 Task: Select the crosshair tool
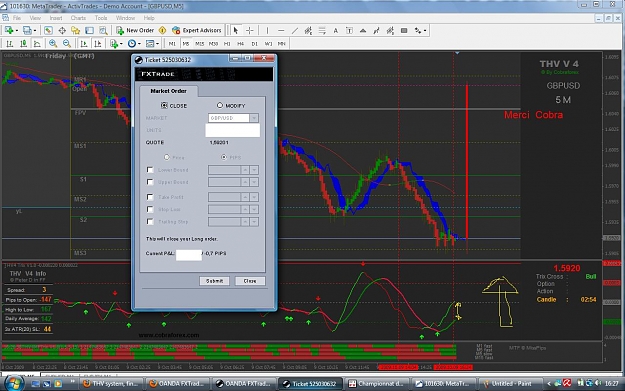tap(250, 30)
